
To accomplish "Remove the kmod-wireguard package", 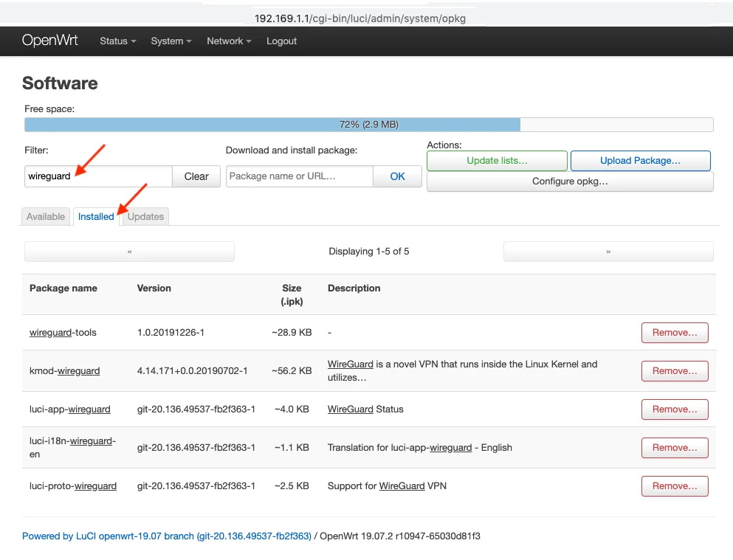I will tap(674, 371).
